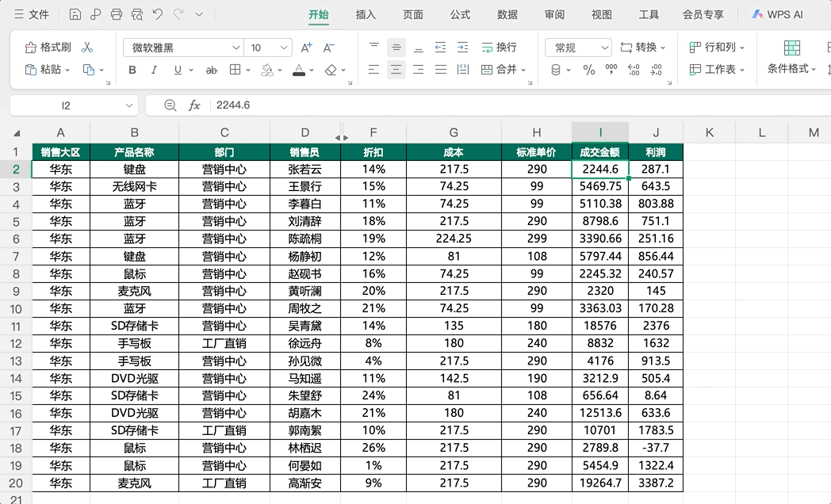The image size is (831, 504).
Task: Toggle Underline formatting
Action: point(178,70)
